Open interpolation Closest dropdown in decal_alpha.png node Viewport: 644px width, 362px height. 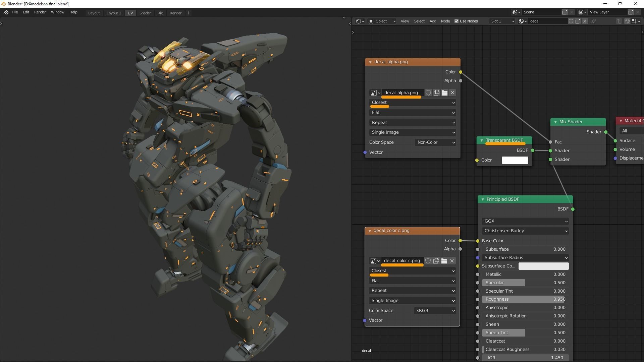(413, 103)
